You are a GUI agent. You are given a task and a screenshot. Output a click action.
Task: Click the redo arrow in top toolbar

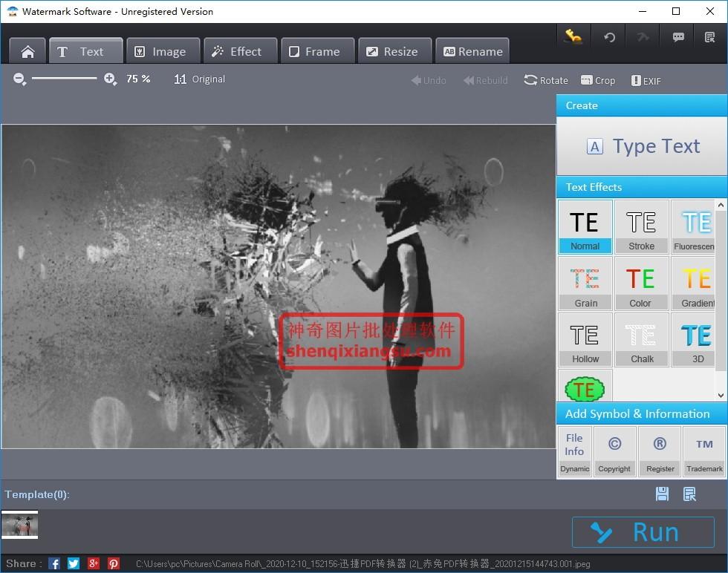[x=643, y=36]
